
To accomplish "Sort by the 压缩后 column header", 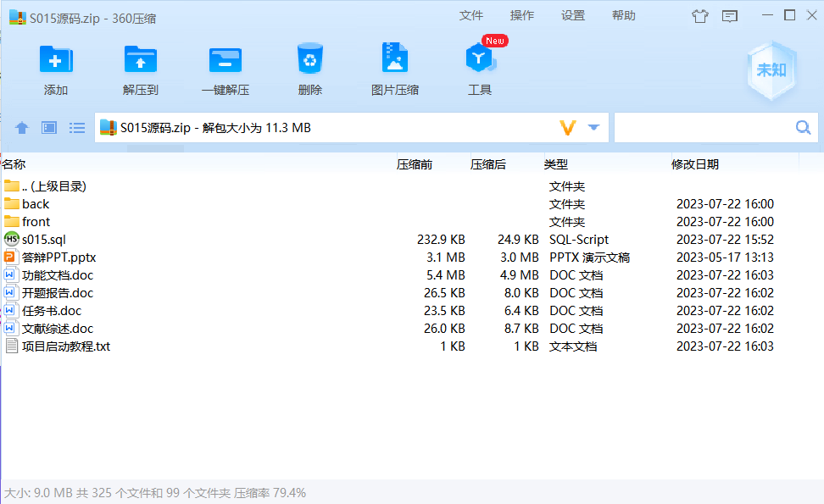I will coord(487,164).
